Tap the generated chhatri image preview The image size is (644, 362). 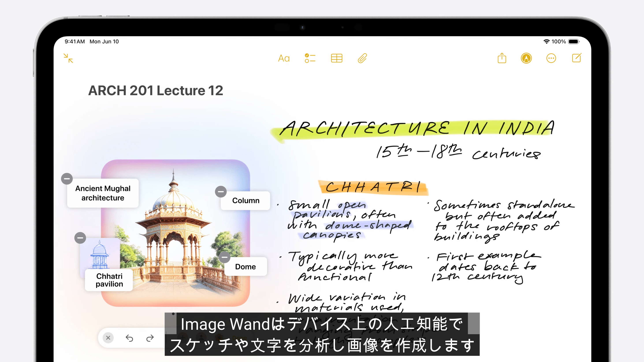pos(175,233)
